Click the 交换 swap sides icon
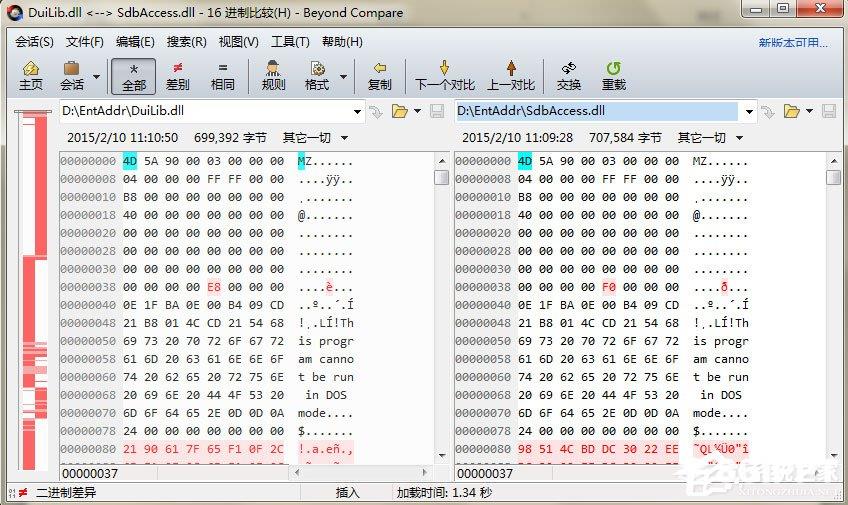The image size is (848, 505). [568, 76]
